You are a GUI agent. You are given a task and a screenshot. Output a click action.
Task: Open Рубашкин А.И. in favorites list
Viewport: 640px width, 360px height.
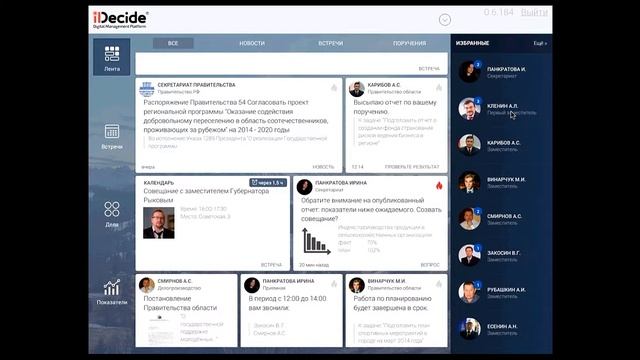501,292
